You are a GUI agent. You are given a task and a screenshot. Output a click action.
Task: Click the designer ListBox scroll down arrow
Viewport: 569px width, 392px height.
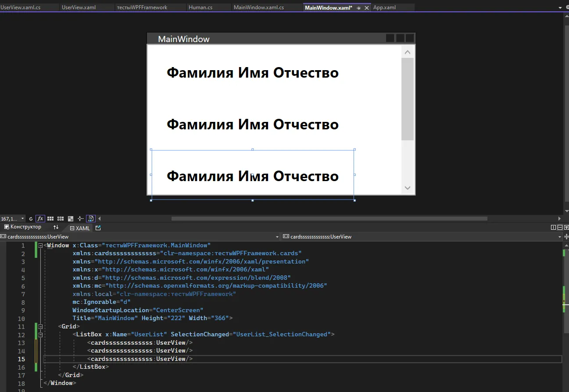tap(408, 188)
